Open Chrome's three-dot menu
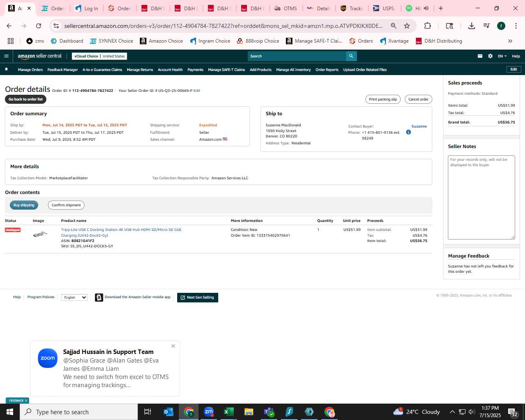The width and height of the screenshot is (525, 420). click(516, 26)
